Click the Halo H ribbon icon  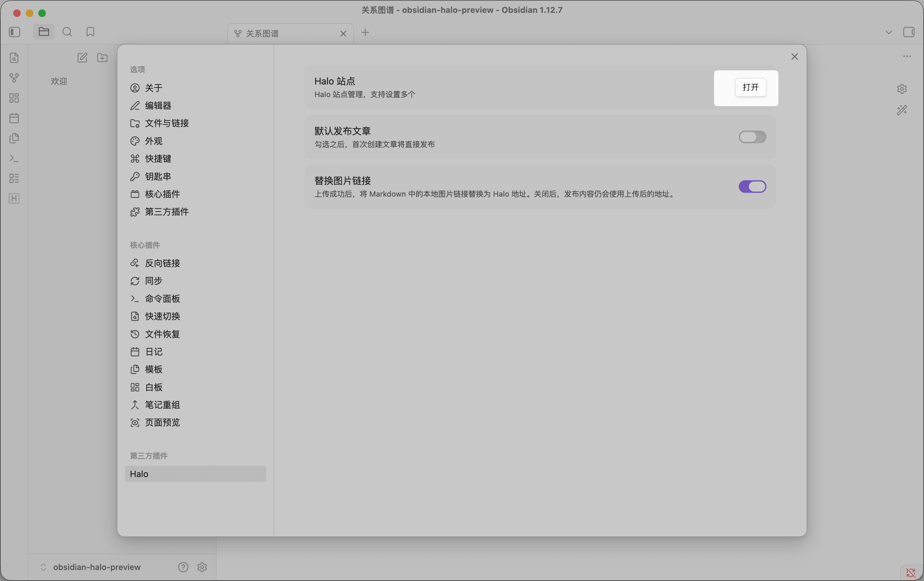tap(14, 198)
